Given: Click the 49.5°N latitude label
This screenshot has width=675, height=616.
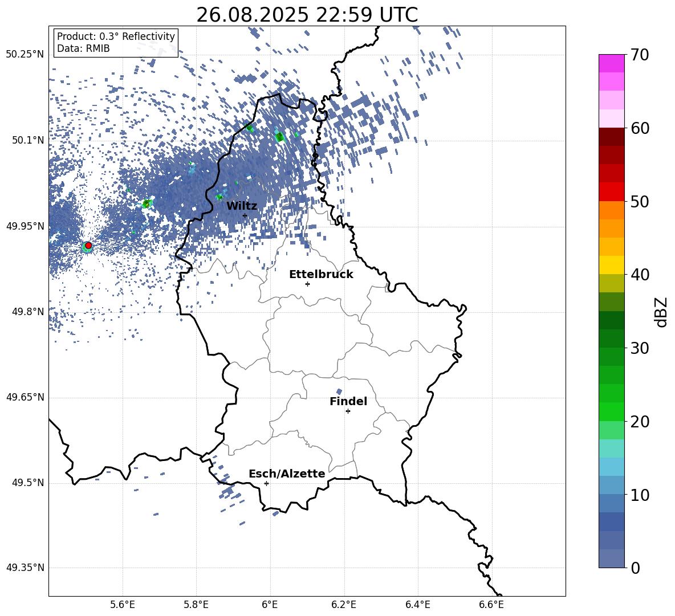Looking at the screenshot, I should (x=28, y=483).
